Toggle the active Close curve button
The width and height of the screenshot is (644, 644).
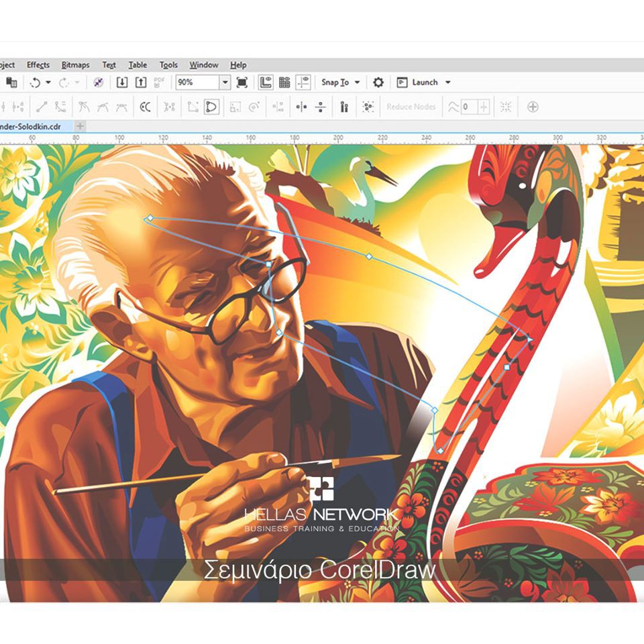(211, 107)
